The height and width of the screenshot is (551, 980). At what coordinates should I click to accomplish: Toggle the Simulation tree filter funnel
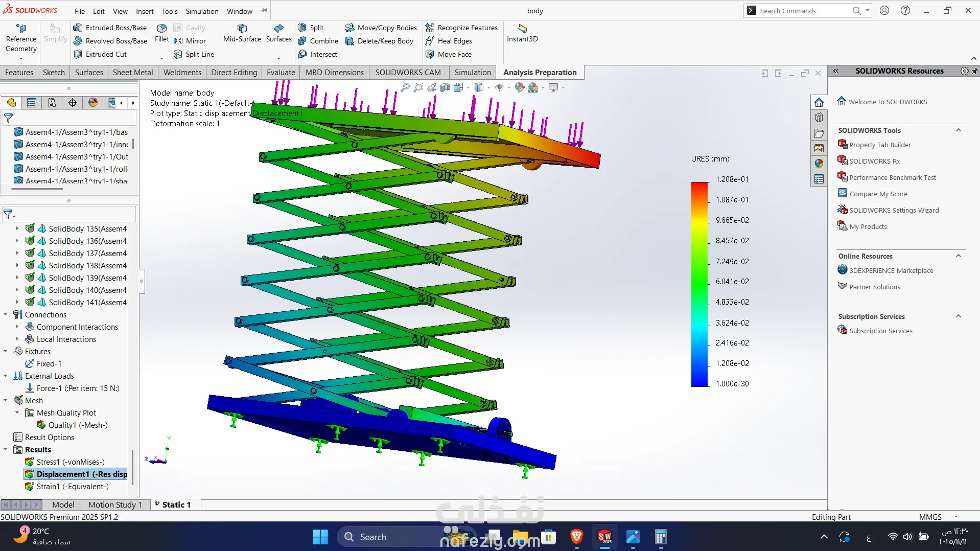click(9, 214)
